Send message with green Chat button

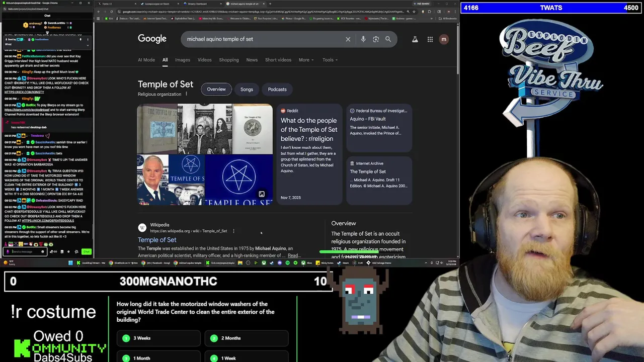86,252
